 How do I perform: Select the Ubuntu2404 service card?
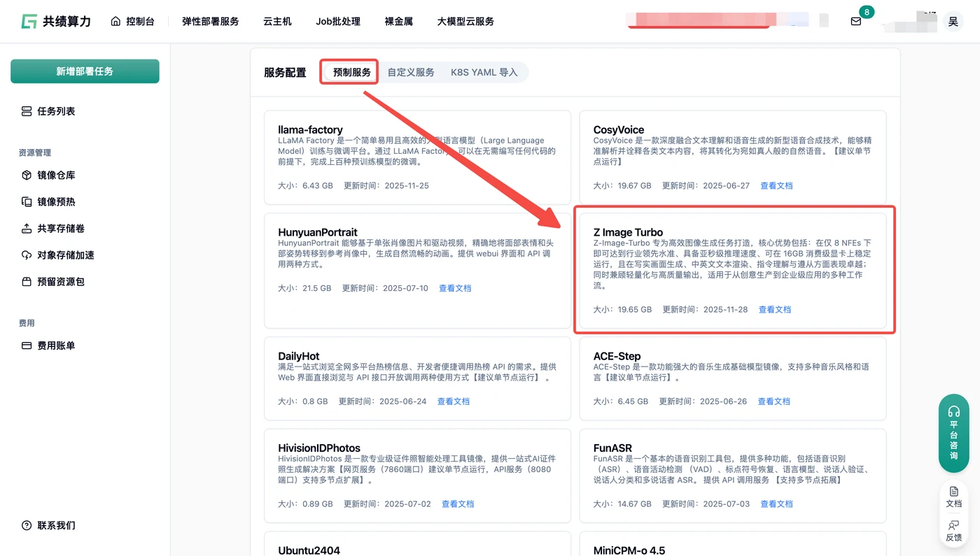tap(417, 543)
